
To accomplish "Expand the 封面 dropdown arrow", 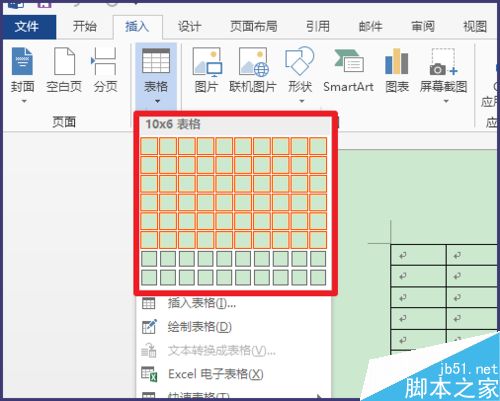I will tap(24, 101).
